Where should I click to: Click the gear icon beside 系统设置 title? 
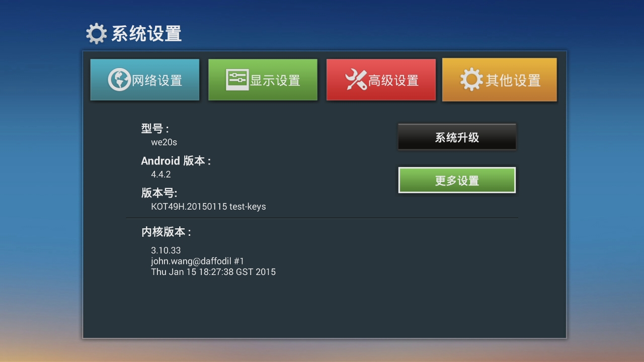(96, 34)
